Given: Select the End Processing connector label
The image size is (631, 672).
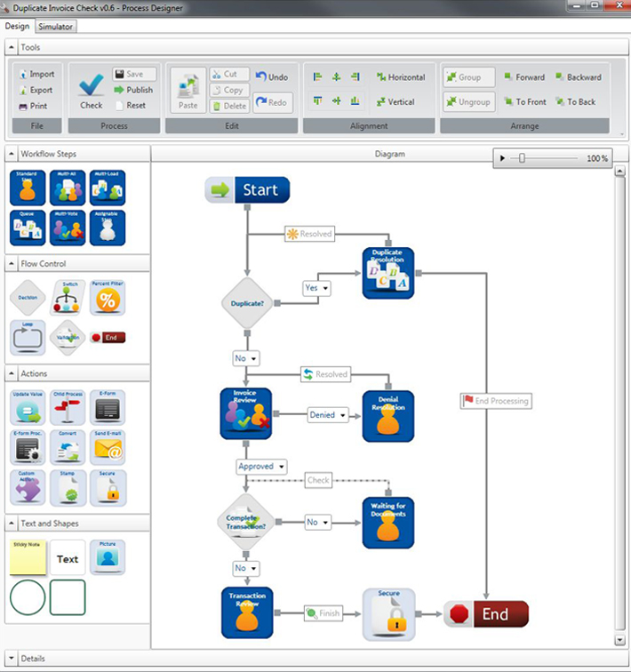Looking at the screenshot, I should tap(496, 401).
